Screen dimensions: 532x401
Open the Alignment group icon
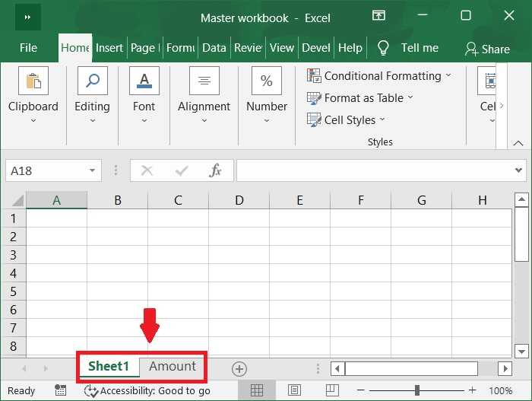204,81
